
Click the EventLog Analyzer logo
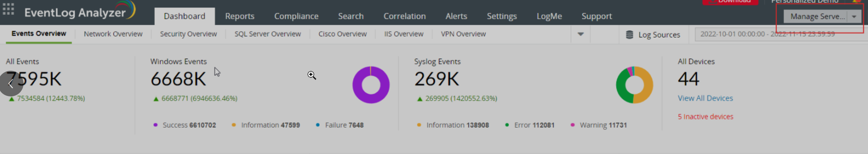coord(80,11)
